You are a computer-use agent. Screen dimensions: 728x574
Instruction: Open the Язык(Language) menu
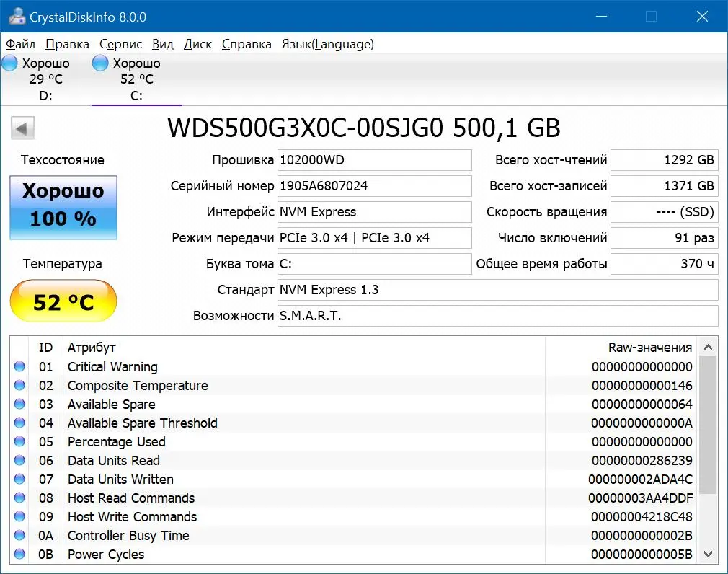(x=328, y=44)
